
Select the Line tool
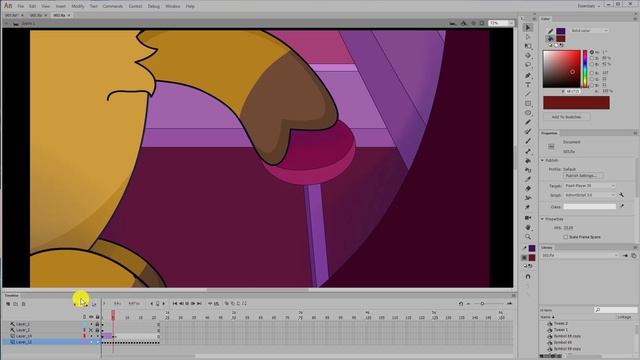(528, 94)
